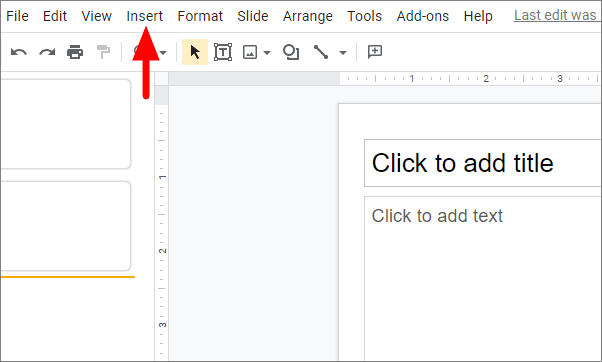Click the 'Click to add title' placeholder

tap(483, 163)
